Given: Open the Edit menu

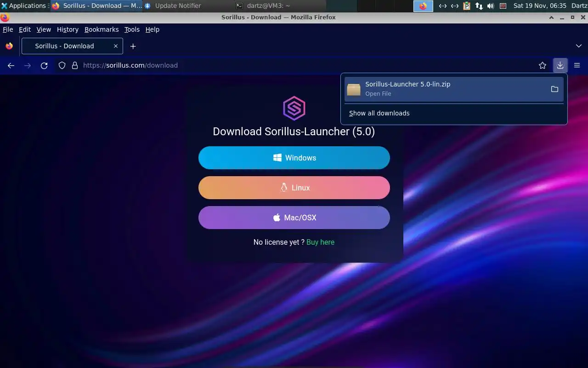Looking at the screenshot, I should pyautogui.click(x=25, y=29).
